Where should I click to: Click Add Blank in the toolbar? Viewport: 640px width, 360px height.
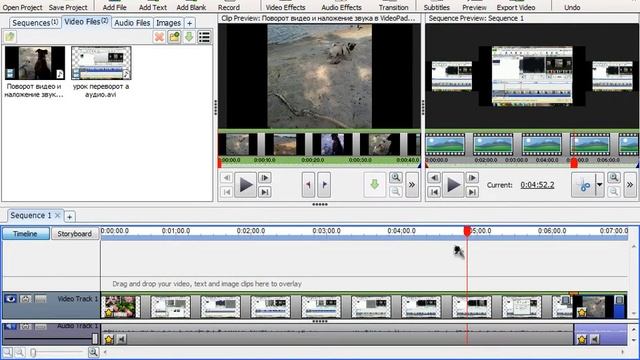(x=191, y=7)
